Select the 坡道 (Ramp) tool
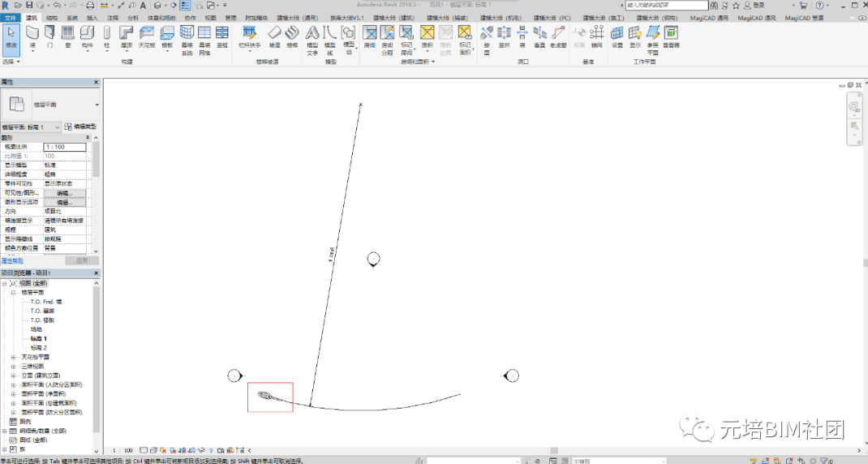 click(274, 37)
